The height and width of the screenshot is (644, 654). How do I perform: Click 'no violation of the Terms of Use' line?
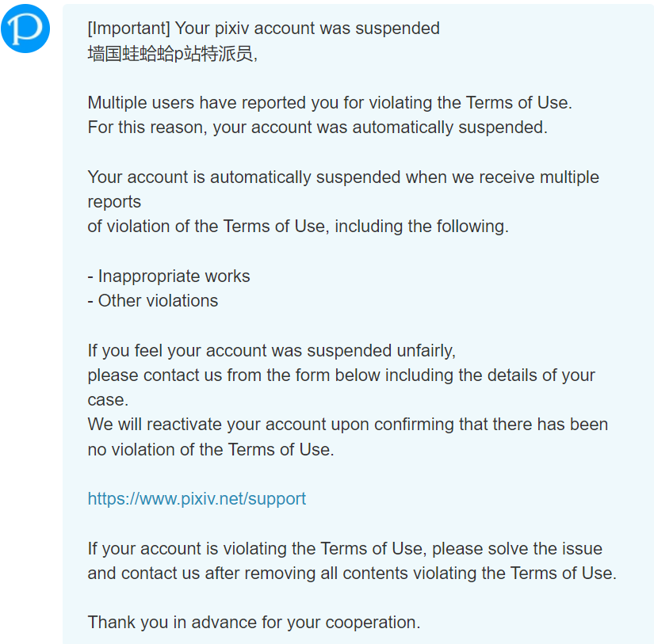point(211,449)
